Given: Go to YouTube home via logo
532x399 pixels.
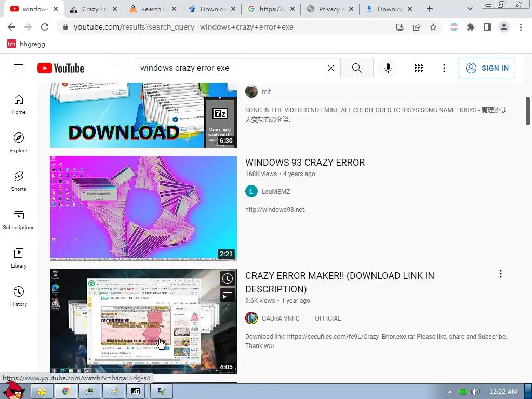Looking at the screenshot, I should tap(61, 68).
